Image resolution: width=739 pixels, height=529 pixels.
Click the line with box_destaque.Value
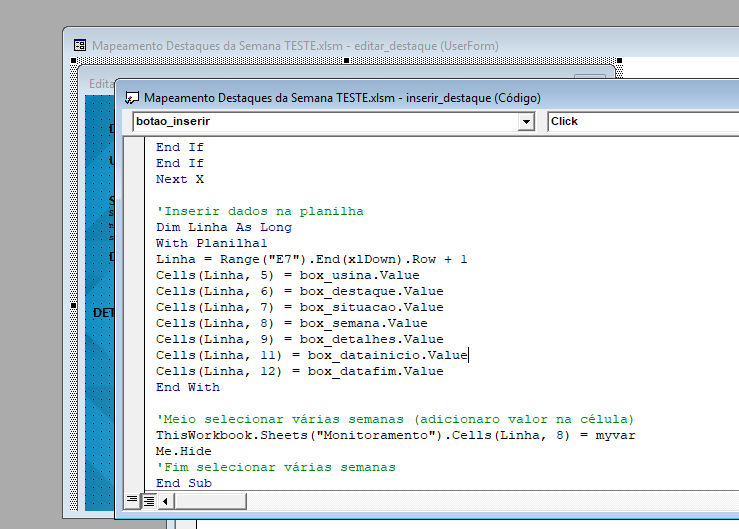coord(300,291)
